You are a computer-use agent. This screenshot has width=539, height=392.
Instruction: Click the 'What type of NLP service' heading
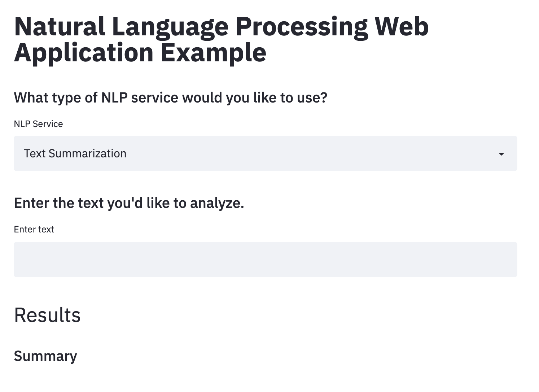[170, 98]
